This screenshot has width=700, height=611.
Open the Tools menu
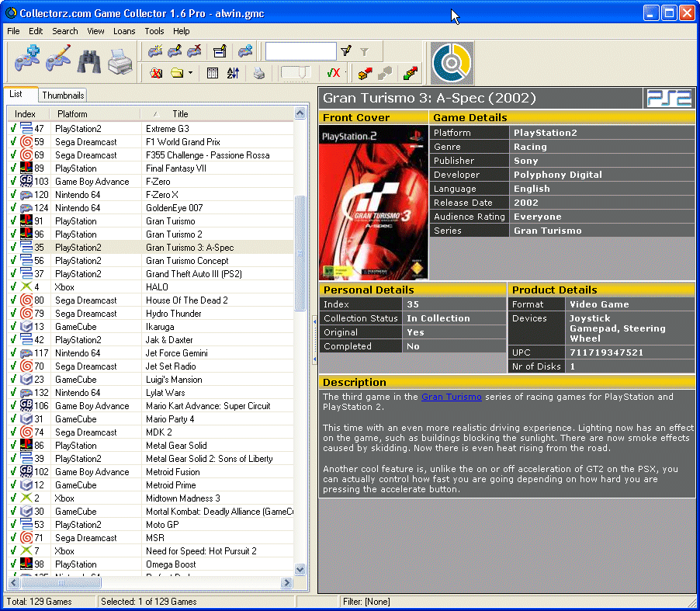coord(154,31)
